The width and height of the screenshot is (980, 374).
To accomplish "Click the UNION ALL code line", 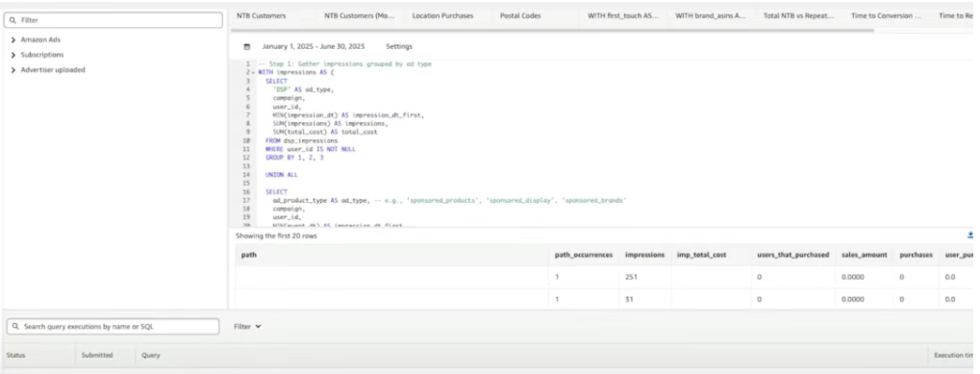I will point(281,175).
